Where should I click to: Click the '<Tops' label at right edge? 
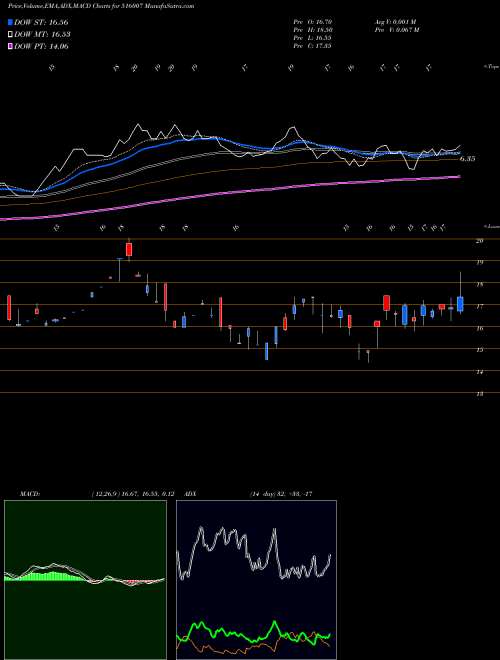pyautogui.click(x=491, y=67)
